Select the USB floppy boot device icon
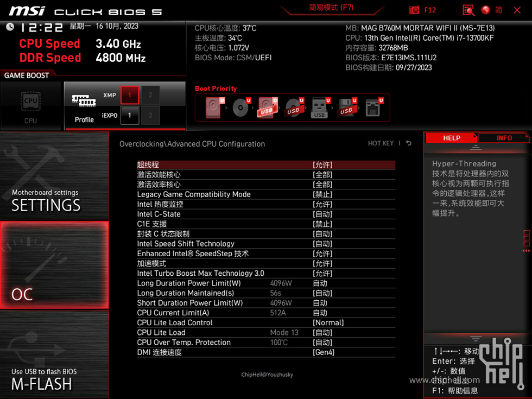Image resolution: width=532 pixels, height=399 pixels. click(347, 108)
